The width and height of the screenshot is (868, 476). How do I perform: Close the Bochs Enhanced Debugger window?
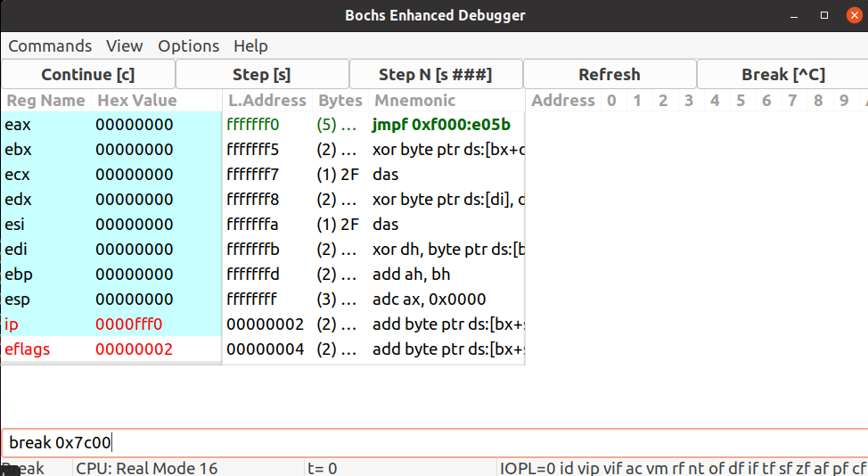point(854,15)
